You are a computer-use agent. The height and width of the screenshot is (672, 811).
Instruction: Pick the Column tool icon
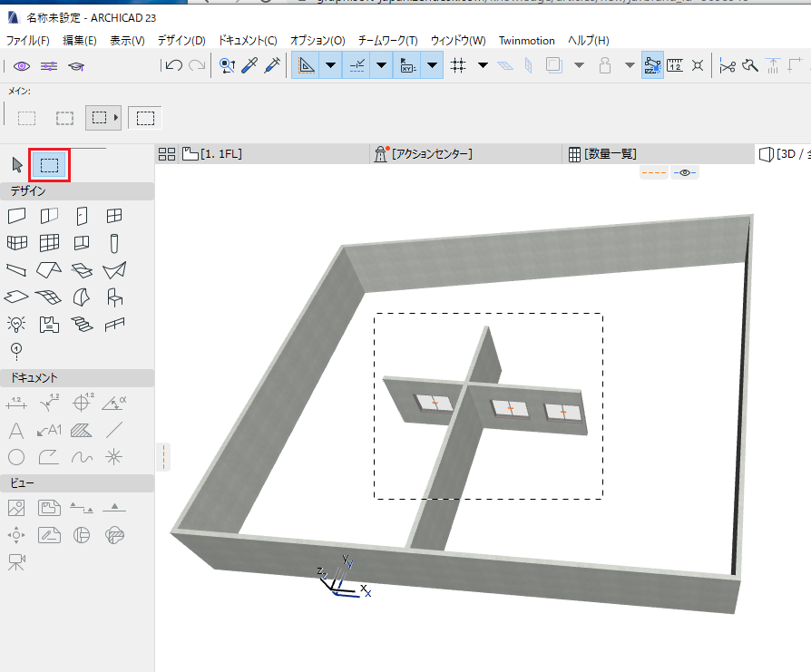114,243
